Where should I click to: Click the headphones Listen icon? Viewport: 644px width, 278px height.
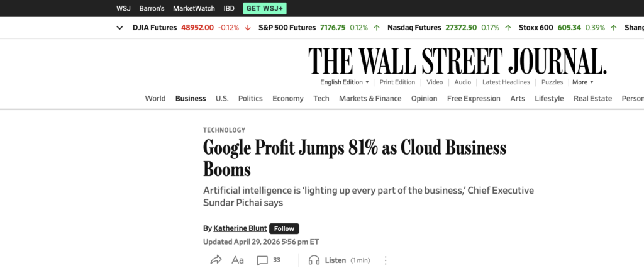[314, 260]
